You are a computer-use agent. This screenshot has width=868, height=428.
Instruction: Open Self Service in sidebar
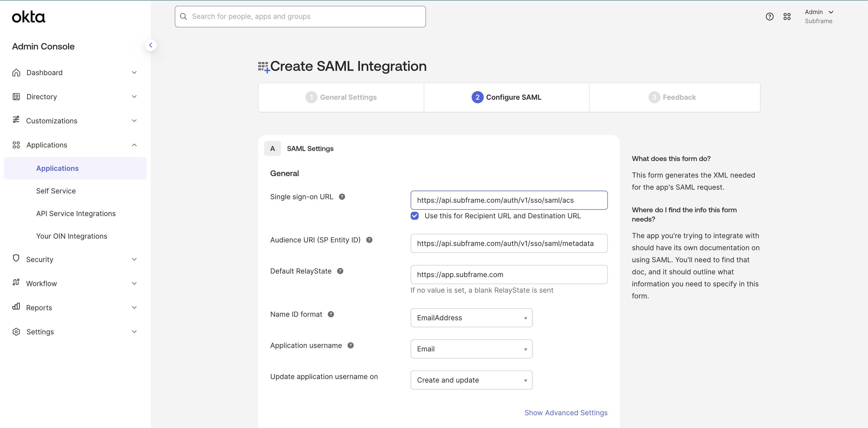pyautogui.click(x=56, y=191)
